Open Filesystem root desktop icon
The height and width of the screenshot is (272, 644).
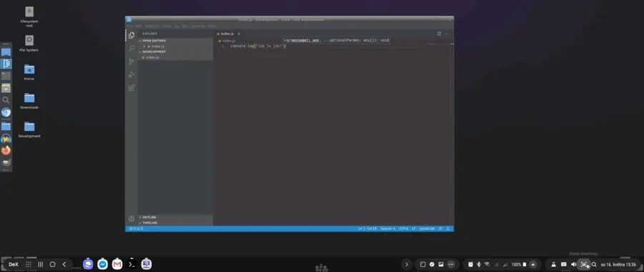pyautogui.click(x=29, y=17)
